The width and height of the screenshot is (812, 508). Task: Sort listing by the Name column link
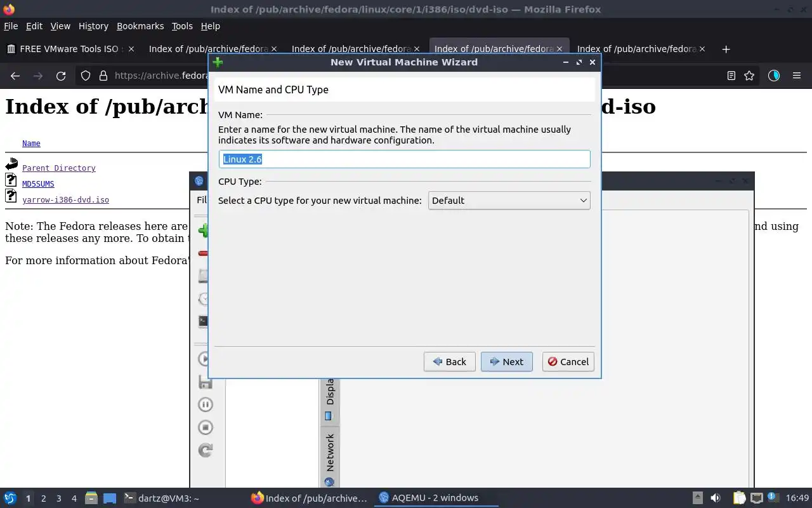pyautogui.click(x=31, y=144)
